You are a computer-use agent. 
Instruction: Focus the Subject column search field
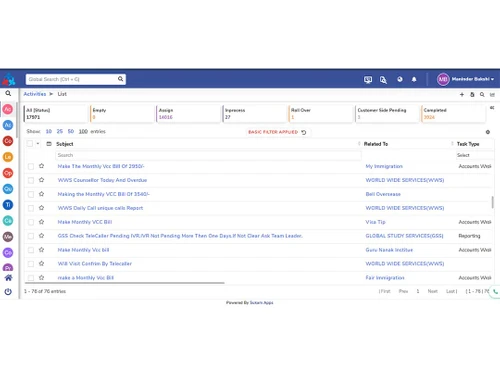pyautogui.click(x=208, y=155)
